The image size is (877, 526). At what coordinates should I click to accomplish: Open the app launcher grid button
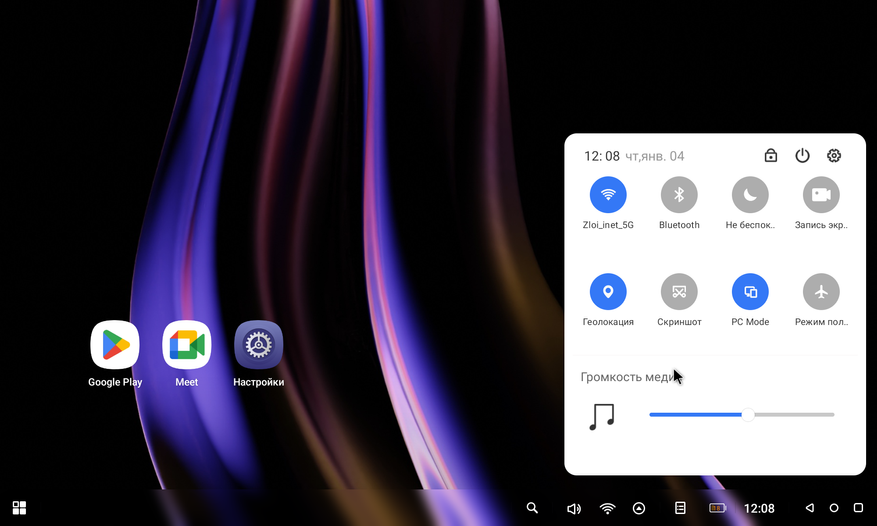pyautogui.click(x=19, y=508)
